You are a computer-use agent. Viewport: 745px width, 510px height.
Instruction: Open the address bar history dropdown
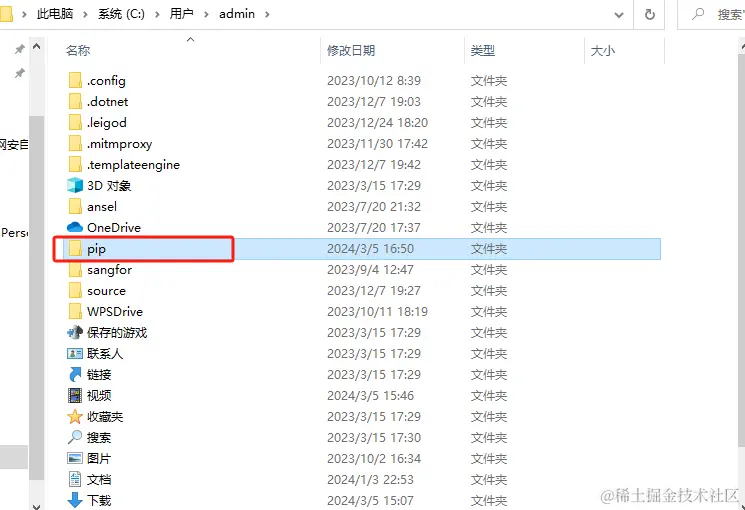coord(619,15)
